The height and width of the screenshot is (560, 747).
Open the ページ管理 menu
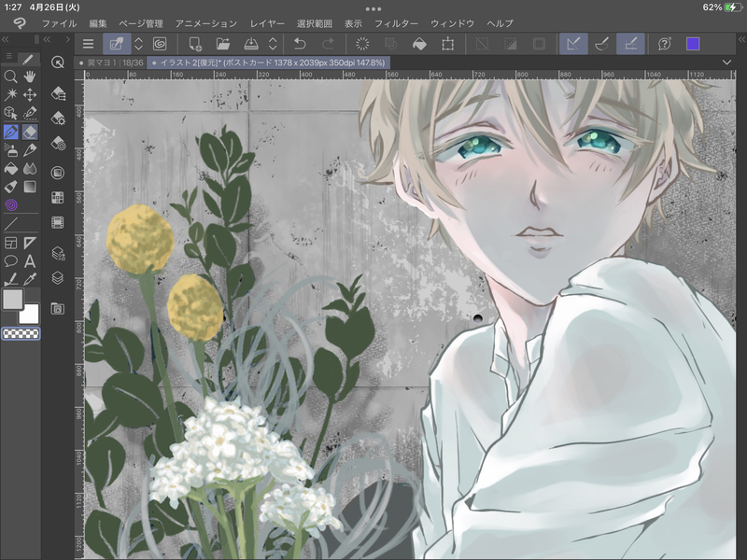[x=141, y=23]
